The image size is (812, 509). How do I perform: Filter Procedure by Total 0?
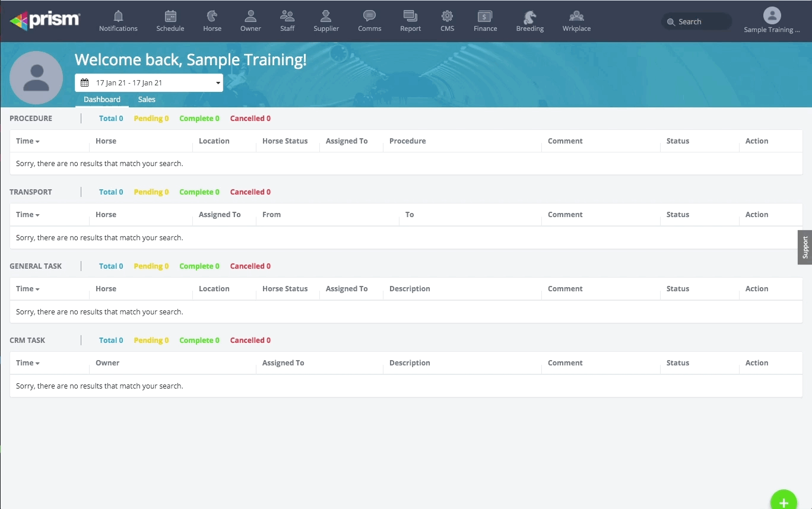coord(111,119)
